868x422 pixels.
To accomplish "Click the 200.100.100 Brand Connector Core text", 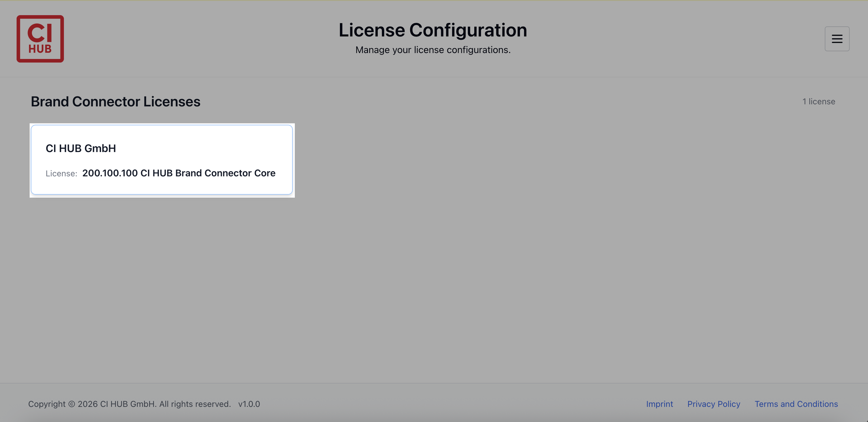I will click(x=179, y=173).
